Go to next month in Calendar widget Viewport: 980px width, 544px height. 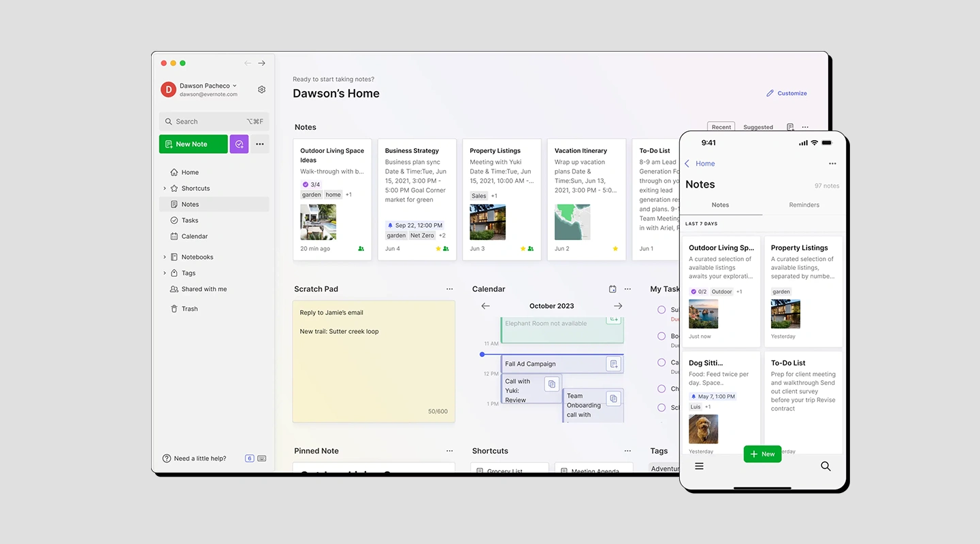pos(618,306)
